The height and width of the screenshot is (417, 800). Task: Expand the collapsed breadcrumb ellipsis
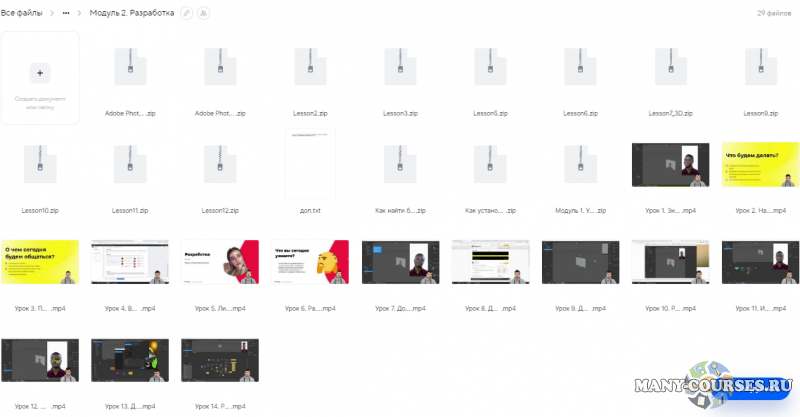(x=66, y=14)
